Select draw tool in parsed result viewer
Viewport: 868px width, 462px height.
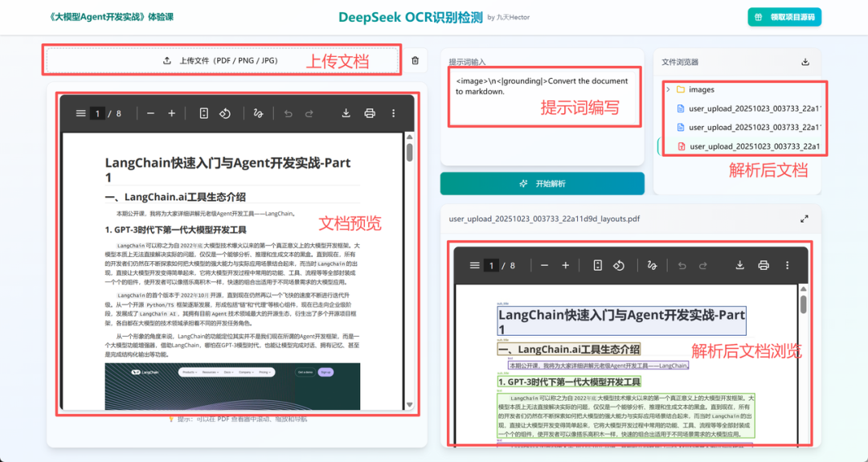coord(652,266)
